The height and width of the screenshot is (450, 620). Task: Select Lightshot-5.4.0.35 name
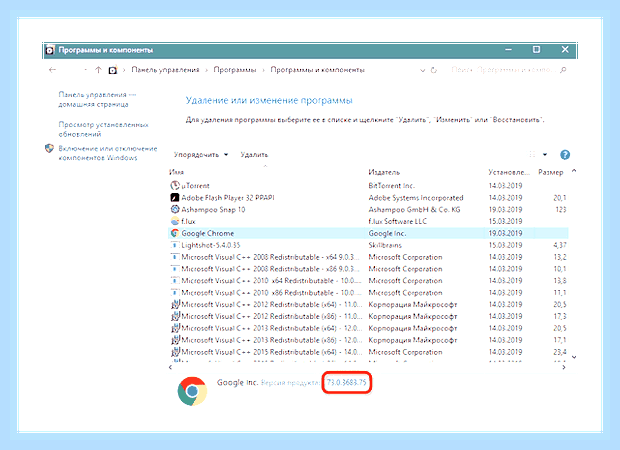(x=211, y=245)
